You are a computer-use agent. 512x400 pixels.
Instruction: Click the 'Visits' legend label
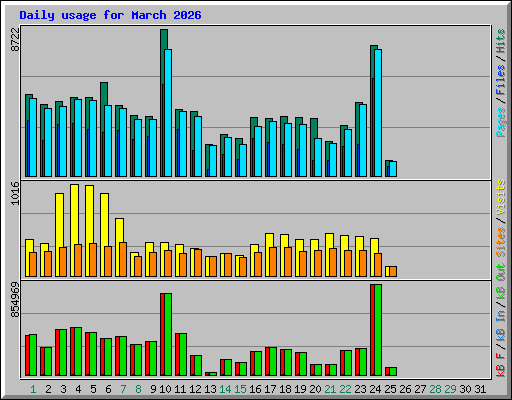tap(501, 197)
